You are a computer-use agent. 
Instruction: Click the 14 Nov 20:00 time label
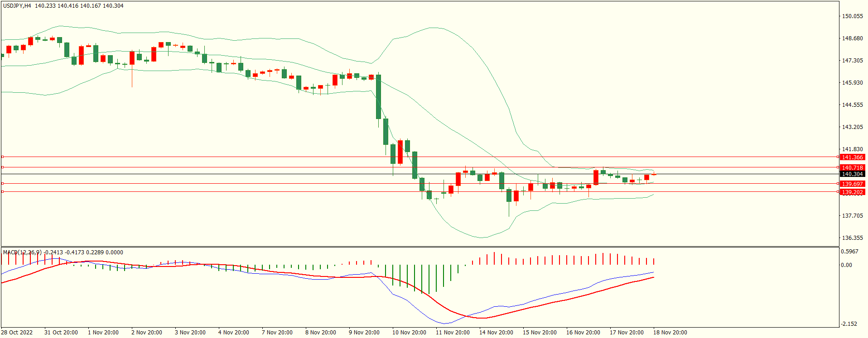(x=496, y=333)
